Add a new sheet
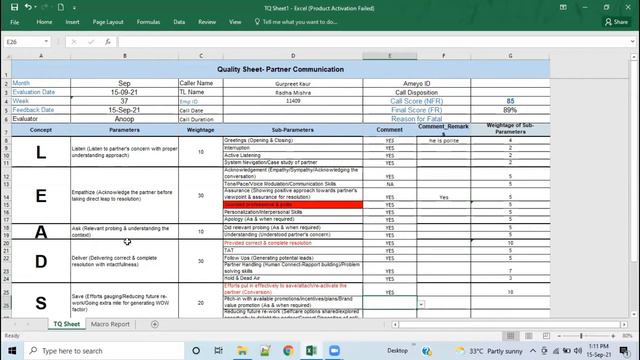Image resolution: width=640 pixels, height=360 pixels. [155, 324]
